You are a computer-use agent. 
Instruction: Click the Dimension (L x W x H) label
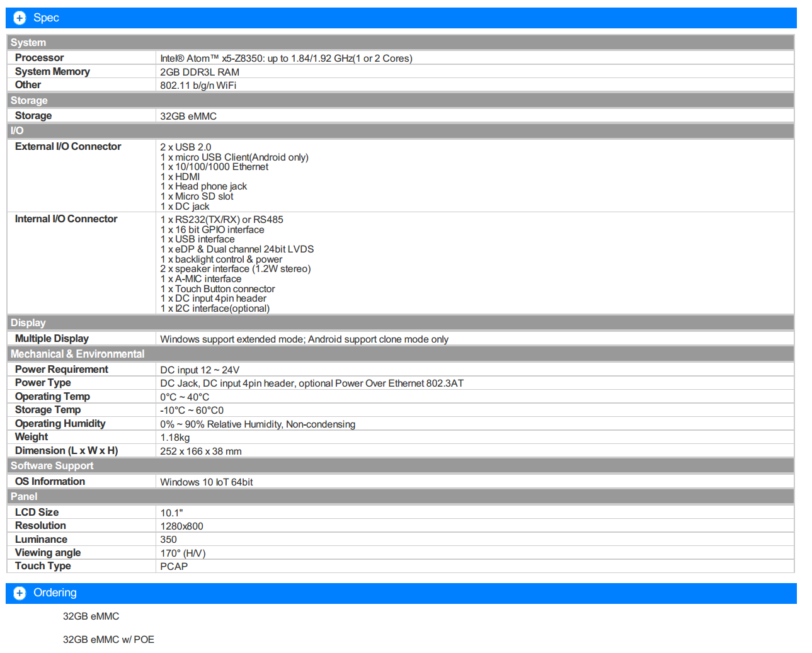(66, 451)
